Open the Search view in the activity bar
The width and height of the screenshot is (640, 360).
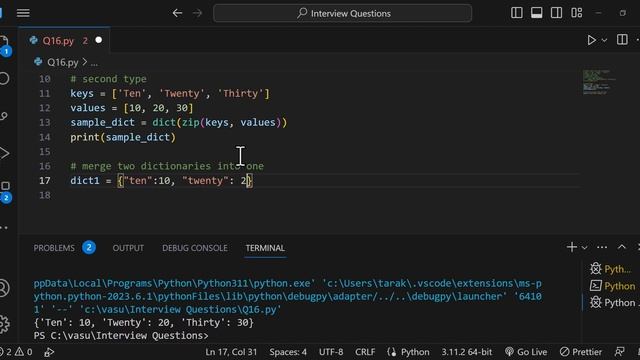[x=4, y=78]
